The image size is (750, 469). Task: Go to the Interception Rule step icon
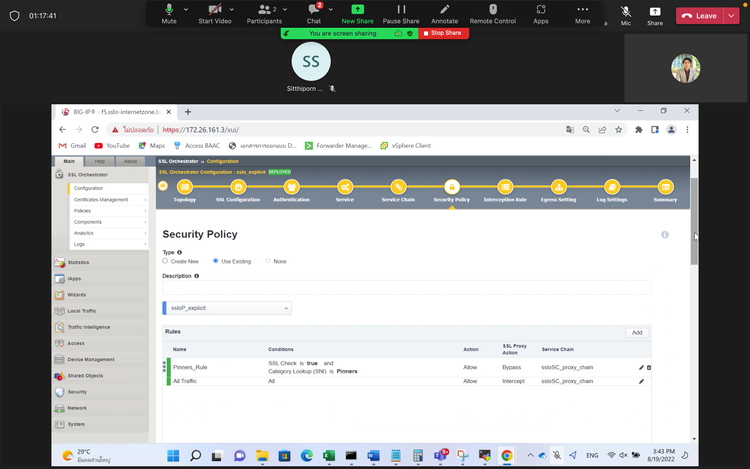pyautogui.click(x=505, y=186)
